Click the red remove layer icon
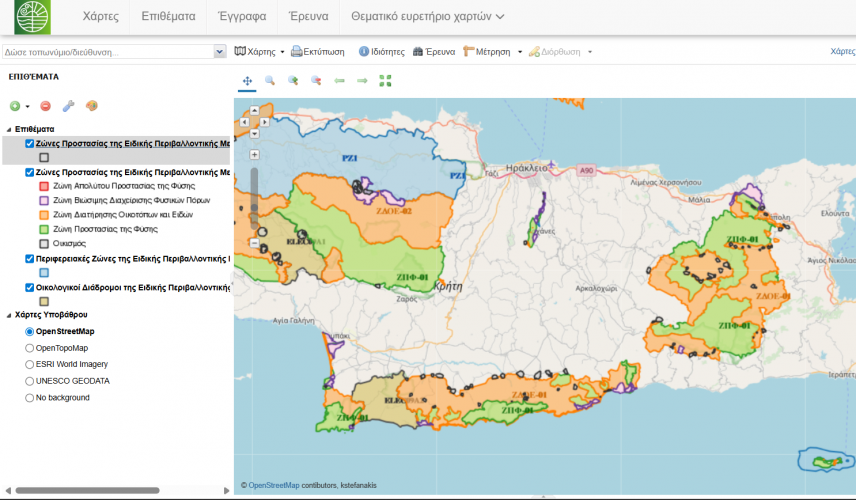 (x=45, y=105)
